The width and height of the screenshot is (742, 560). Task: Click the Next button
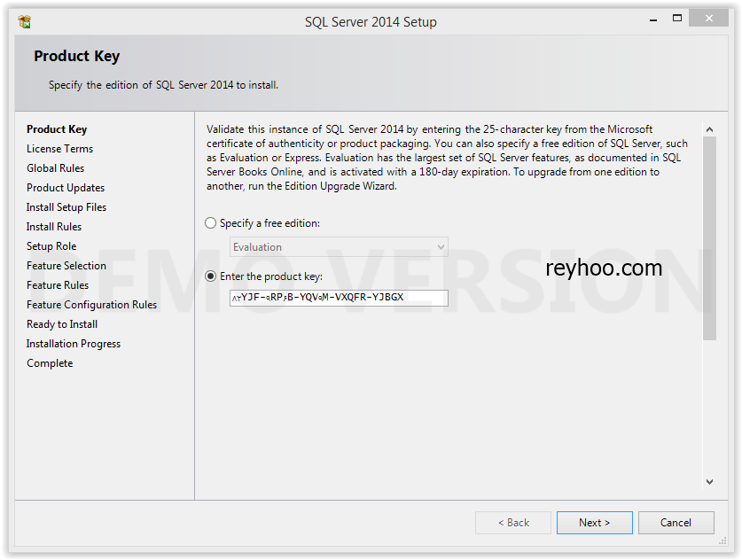click(x=594, y=523)
